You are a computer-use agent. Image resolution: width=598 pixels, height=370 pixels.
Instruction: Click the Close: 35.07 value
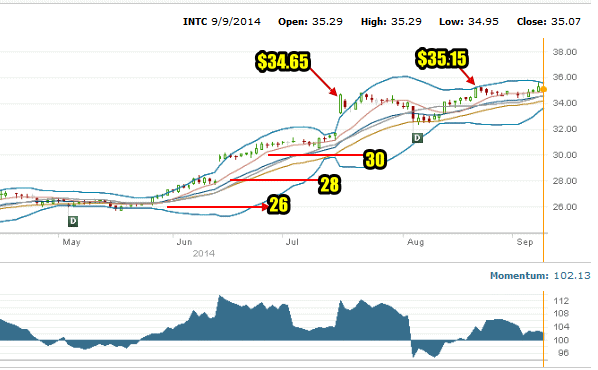click(549, 22)
